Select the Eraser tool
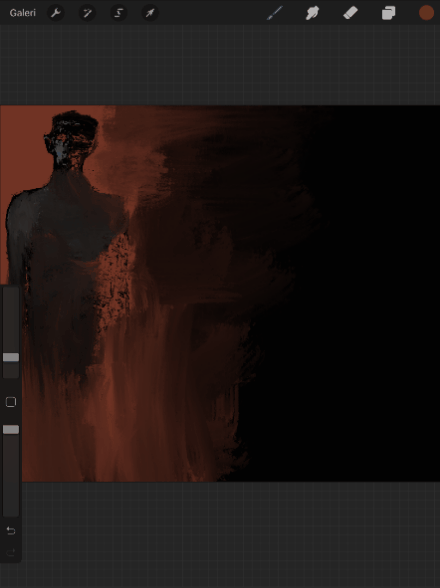Screen dimensions: 440x588 click(x=350, y=13)
